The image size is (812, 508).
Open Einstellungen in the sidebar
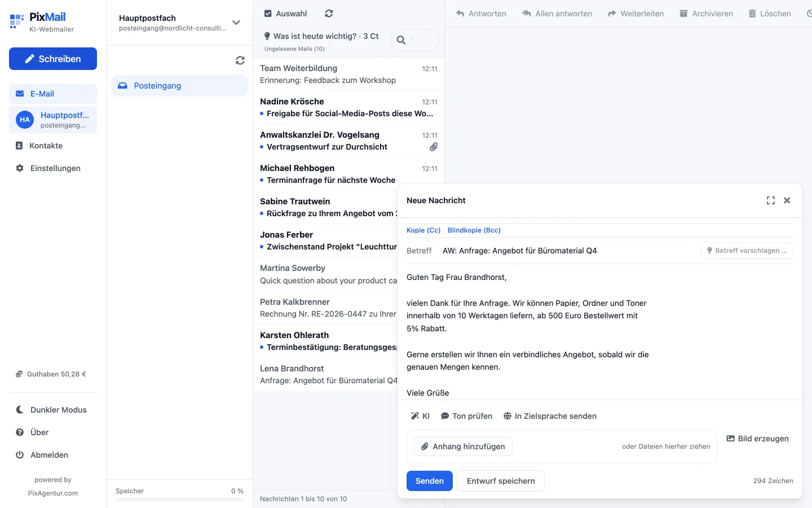point(53,168)
